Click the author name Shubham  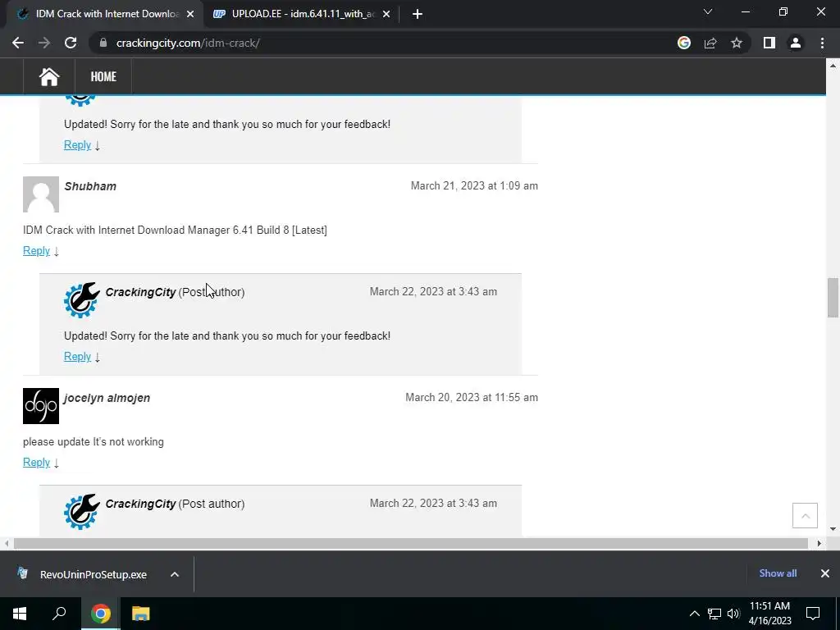tap(90, 186)
